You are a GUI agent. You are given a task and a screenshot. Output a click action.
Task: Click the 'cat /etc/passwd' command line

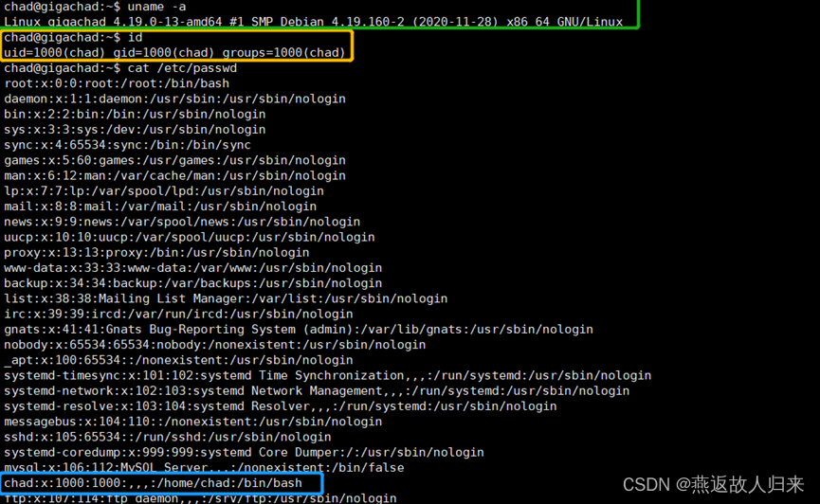point(120,68)
